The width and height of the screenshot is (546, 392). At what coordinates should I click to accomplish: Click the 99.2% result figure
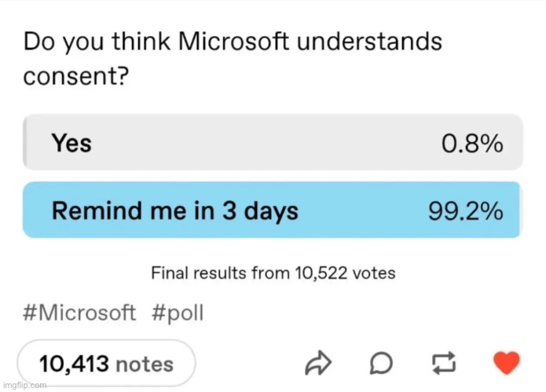click(466, 211)
